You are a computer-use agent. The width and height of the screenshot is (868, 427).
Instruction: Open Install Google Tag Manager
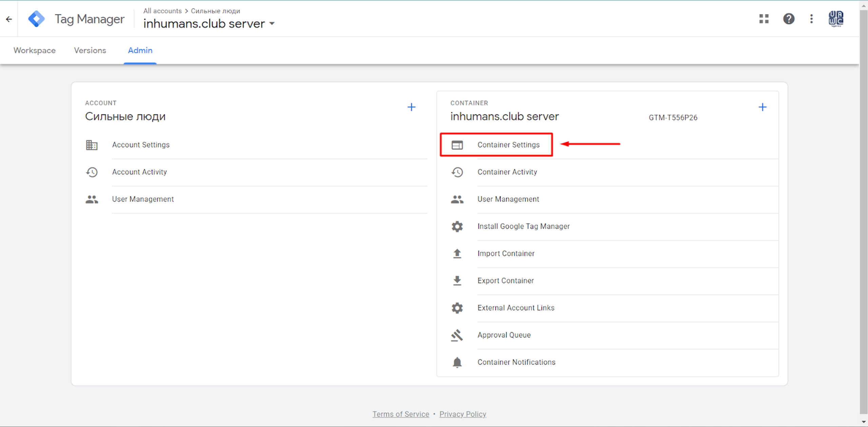(523, 226)
